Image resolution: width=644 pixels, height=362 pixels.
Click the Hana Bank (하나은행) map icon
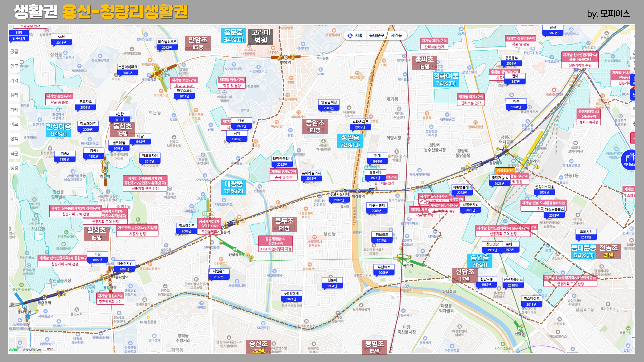tap(322, 53)
